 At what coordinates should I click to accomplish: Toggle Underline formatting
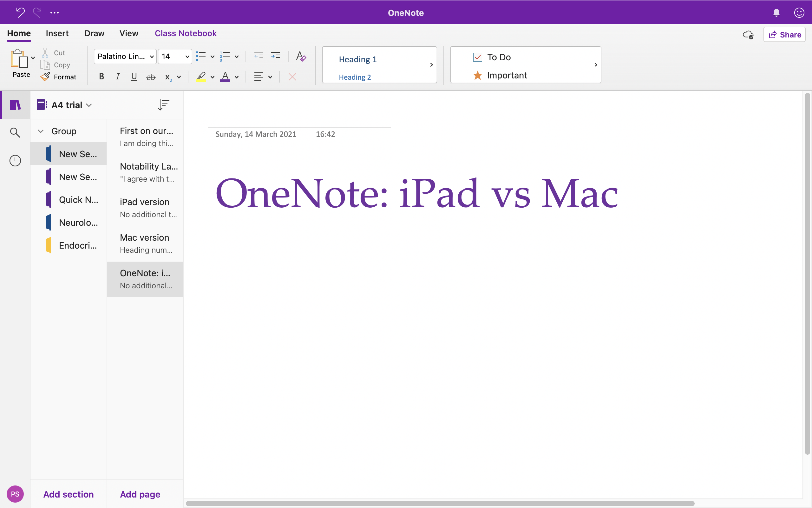point(134,77)
